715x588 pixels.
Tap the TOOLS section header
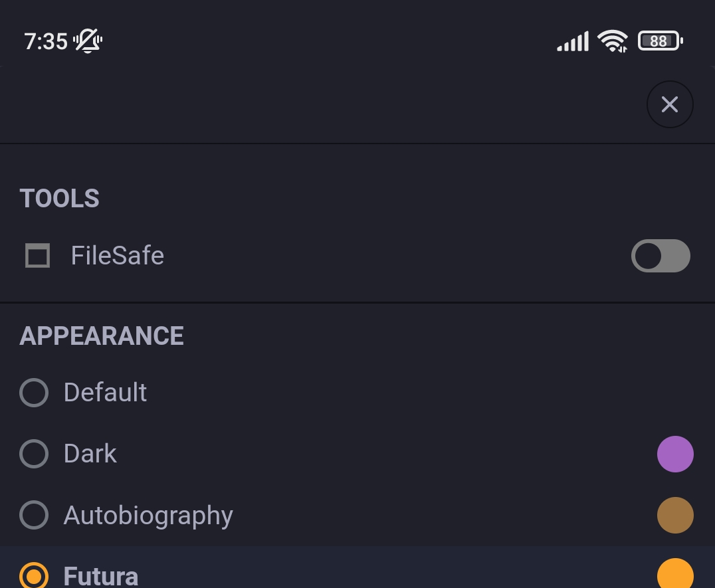click(x=59, y=198)
